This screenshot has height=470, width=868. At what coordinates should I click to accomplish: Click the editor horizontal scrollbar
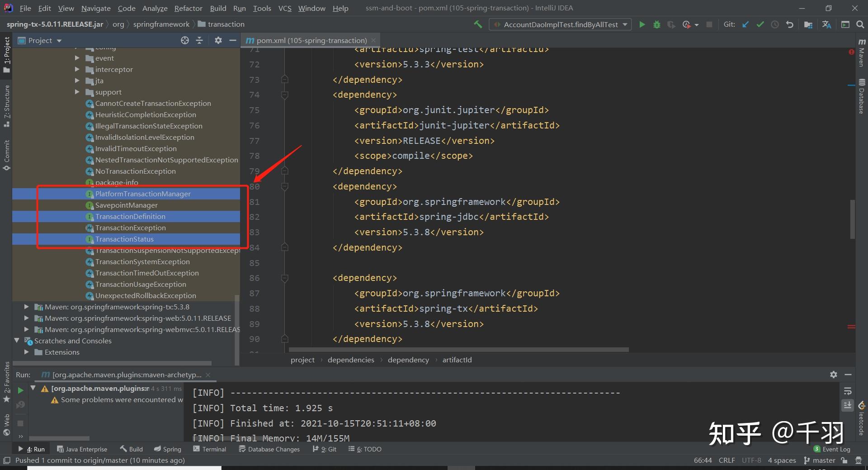tap(458, 349)
